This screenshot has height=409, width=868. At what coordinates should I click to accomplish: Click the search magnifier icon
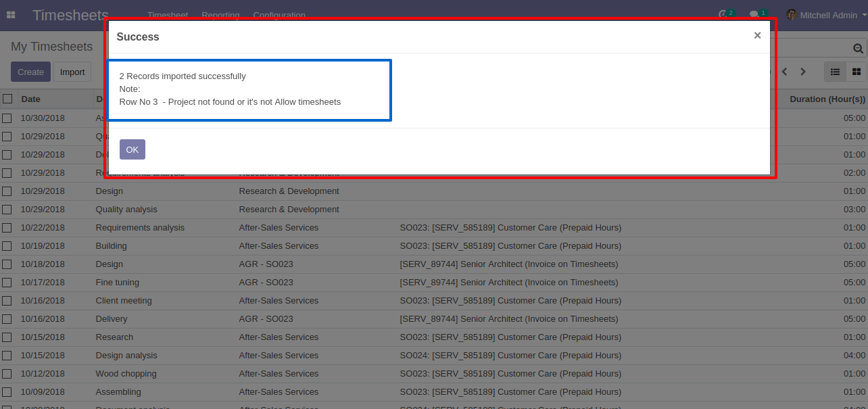858,49
